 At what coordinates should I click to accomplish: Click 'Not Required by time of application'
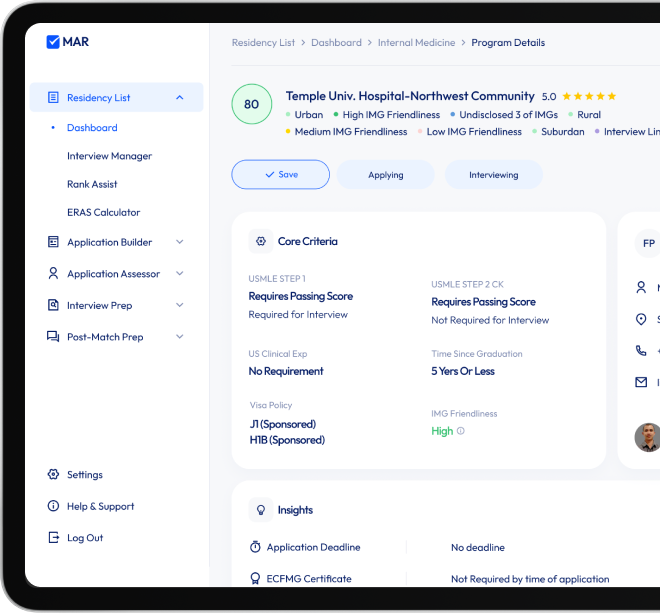(530, 579)
